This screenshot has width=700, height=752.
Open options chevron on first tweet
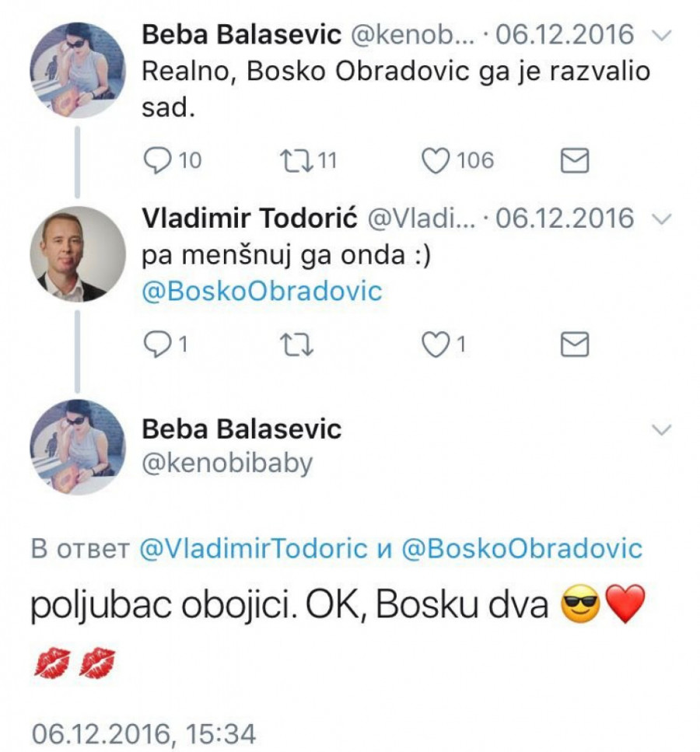[660, 35]
